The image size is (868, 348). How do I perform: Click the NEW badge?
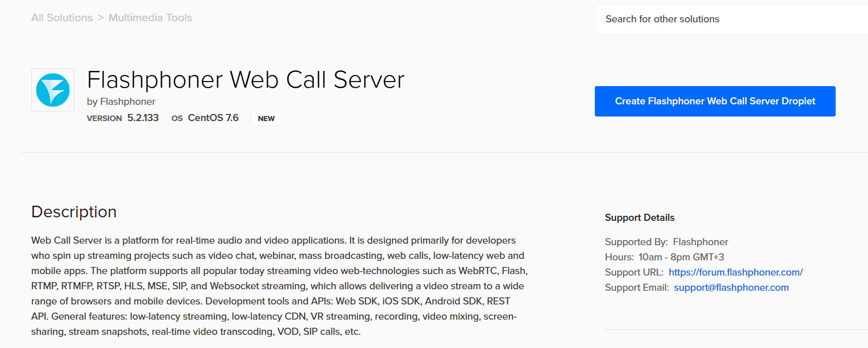pos(266,119)
